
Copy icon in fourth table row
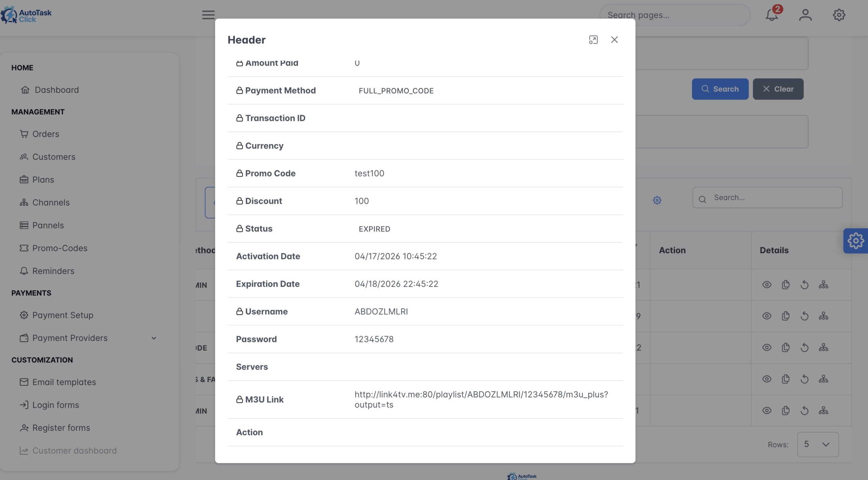786,379
